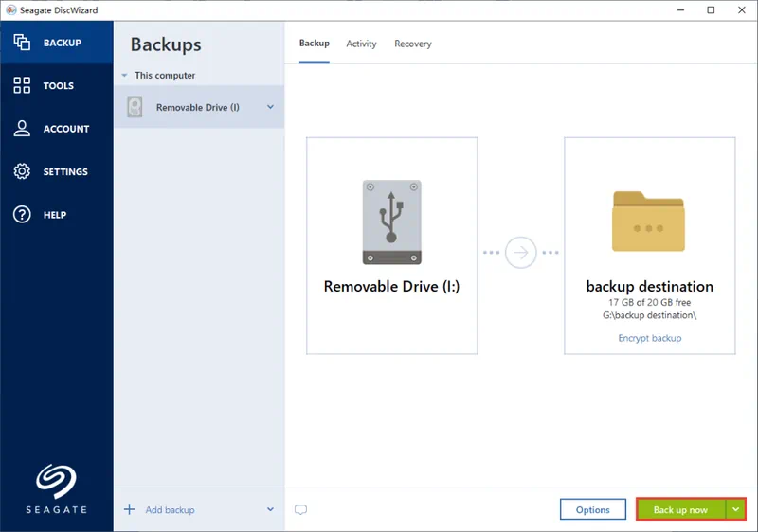Switch to the Activity tab
The image size is (758, 532).
click(x=361, y=44)
